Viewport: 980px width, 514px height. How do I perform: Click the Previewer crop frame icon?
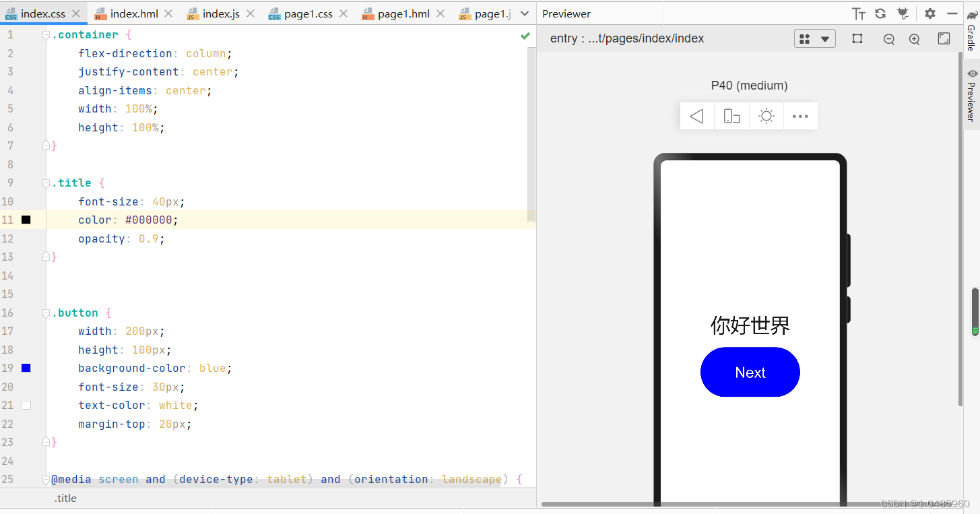pos(857,39)
